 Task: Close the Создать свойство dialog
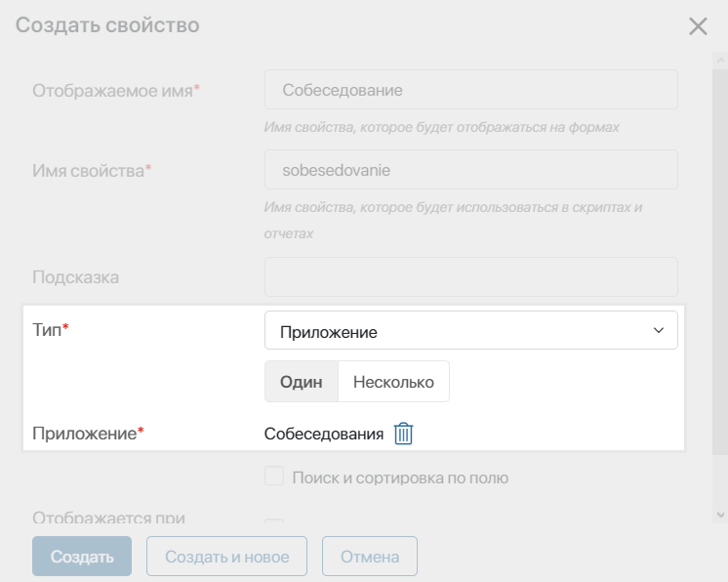(x=698, y=26)
